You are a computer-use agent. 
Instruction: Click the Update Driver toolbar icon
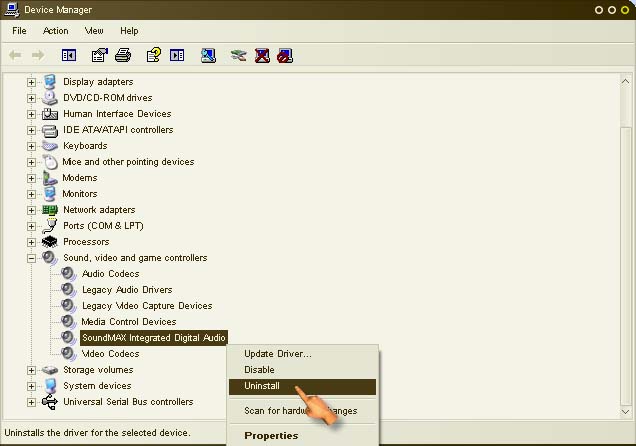coord(238,55)
